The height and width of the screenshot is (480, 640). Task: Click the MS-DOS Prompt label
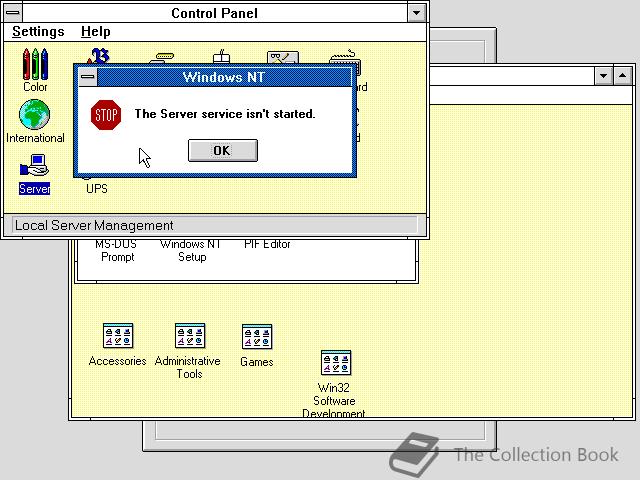tap(117, 251)
